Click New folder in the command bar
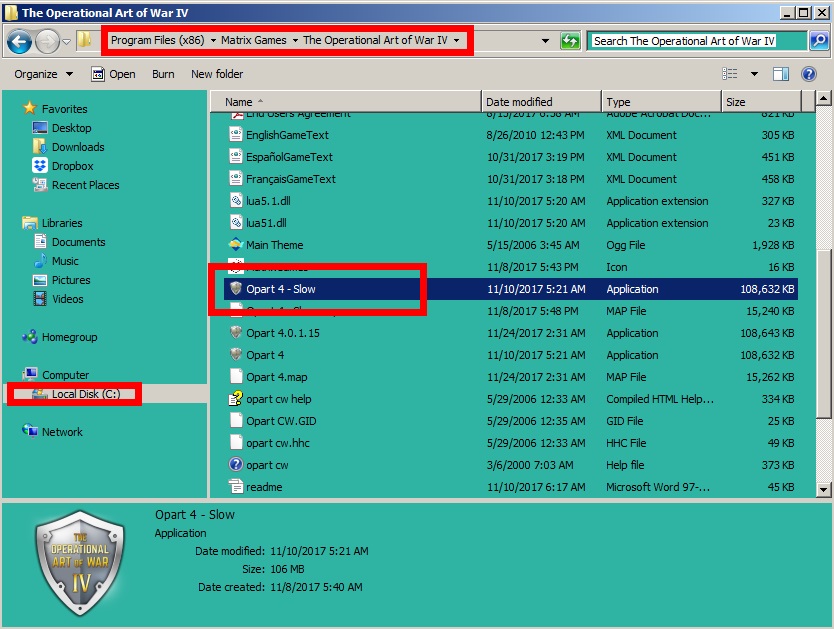Screen dimensions: 834x629 click(217, 74)
